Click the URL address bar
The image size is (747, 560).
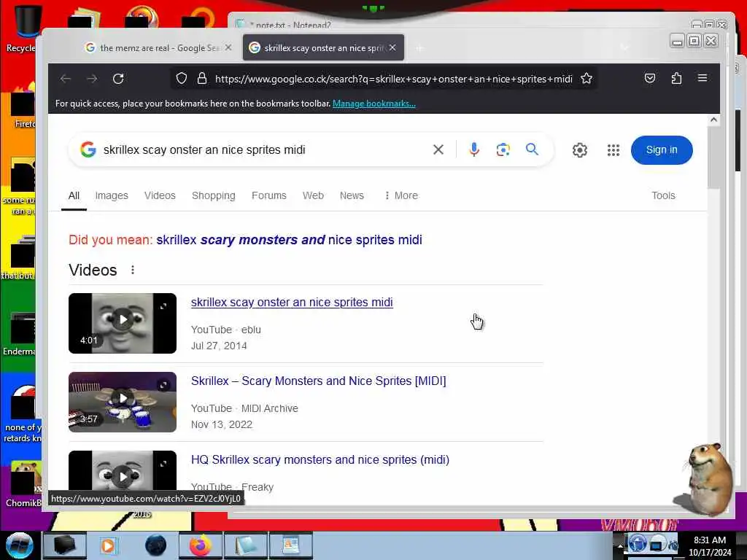[392, 79]
